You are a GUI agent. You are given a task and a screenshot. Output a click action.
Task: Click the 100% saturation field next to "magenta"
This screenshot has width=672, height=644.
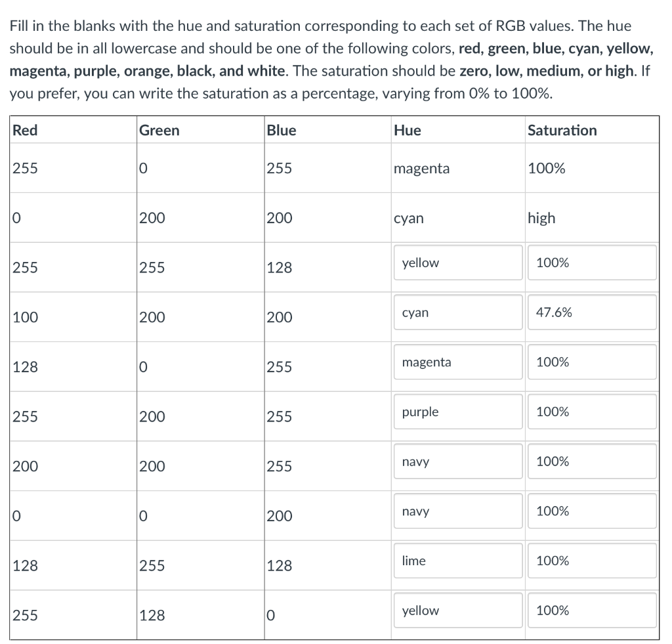pos(591,362)
